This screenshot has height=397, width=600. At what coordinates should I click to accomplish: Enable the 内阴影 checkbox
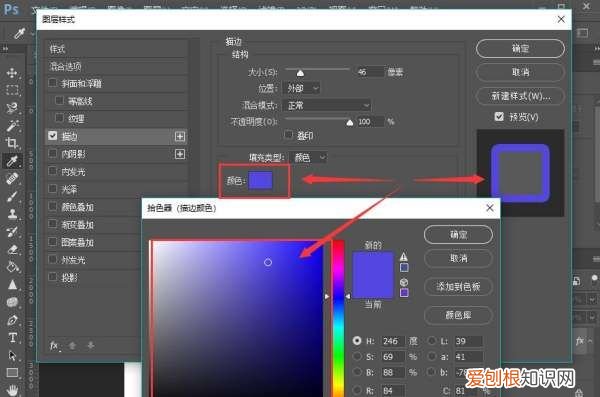click(x=52, y=153)
